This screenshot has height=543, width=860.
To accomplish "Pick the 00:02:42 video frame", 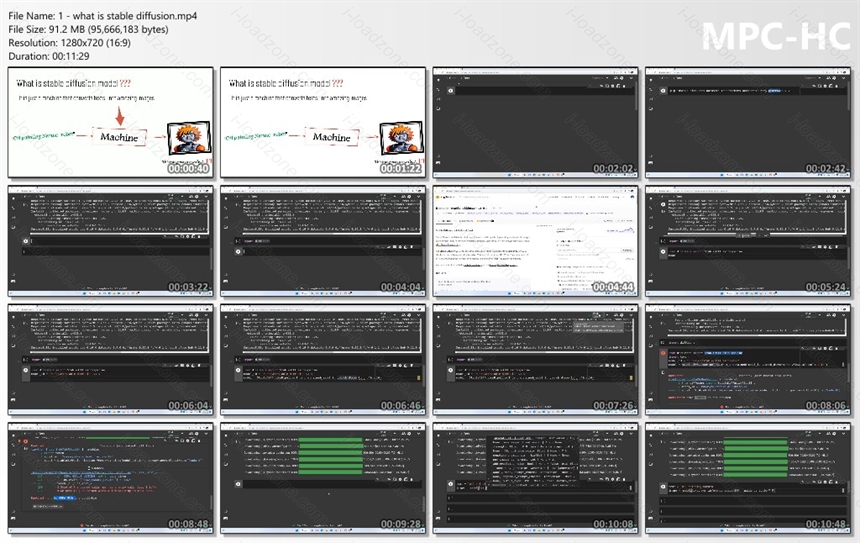I will (748, 122).
